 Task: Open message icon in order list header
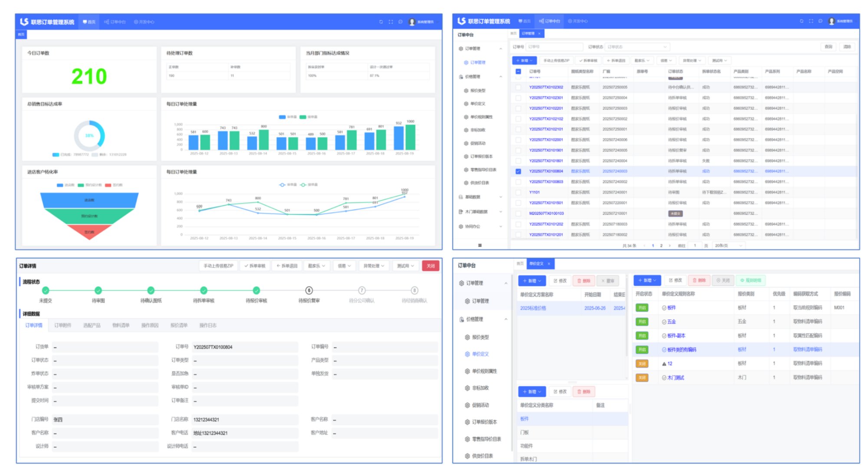pyautogui.click(x=820, y=21)
